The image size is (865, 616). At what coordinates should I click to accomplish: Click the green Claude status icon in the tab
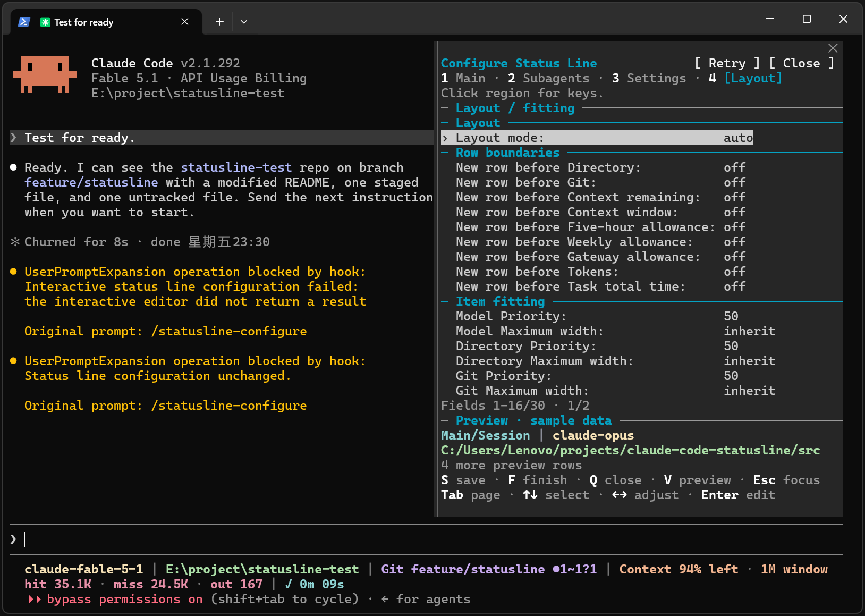point(45,22)
